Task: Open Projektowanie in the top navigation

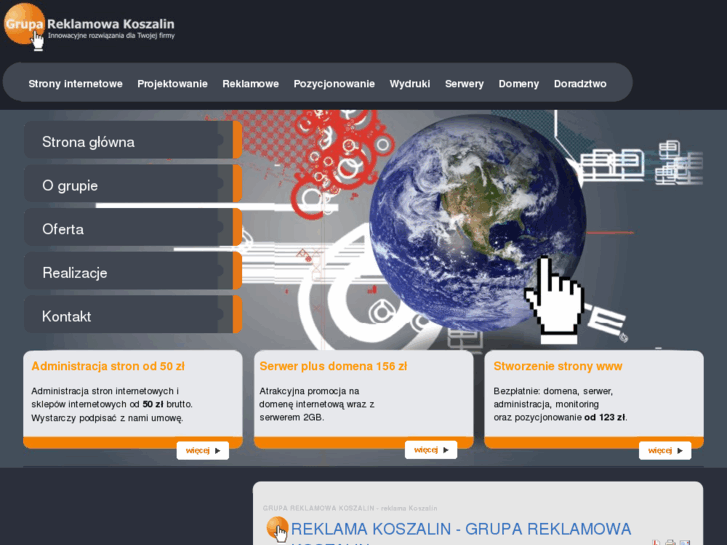Action: click(172, 84)
